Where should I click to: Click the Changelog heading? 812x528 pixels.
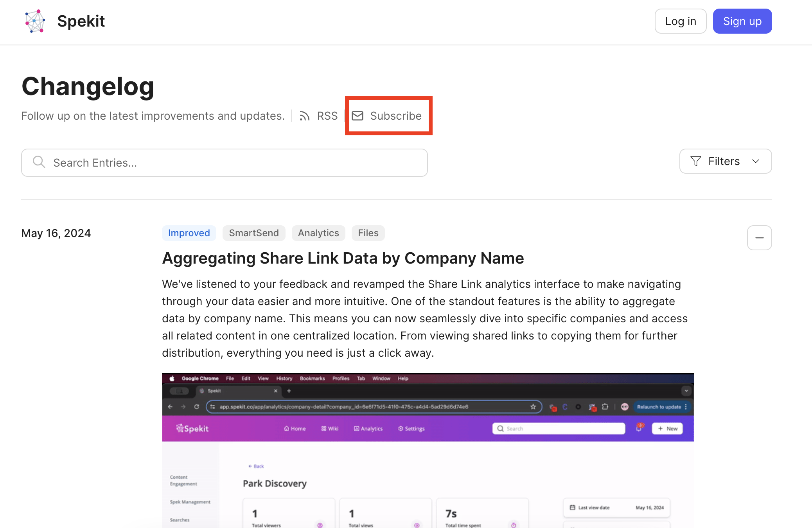(x=88, y=86)
